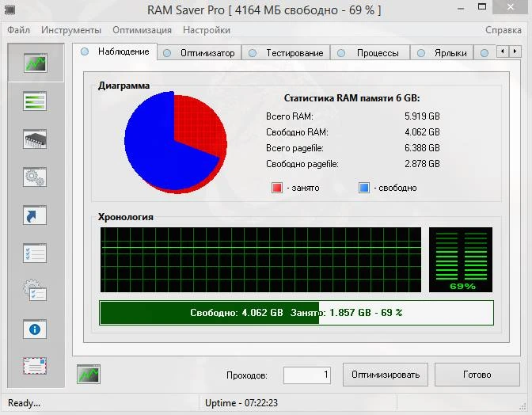
Task: Open the monitoring graph sidebar icon
Action: pos(36,63)
